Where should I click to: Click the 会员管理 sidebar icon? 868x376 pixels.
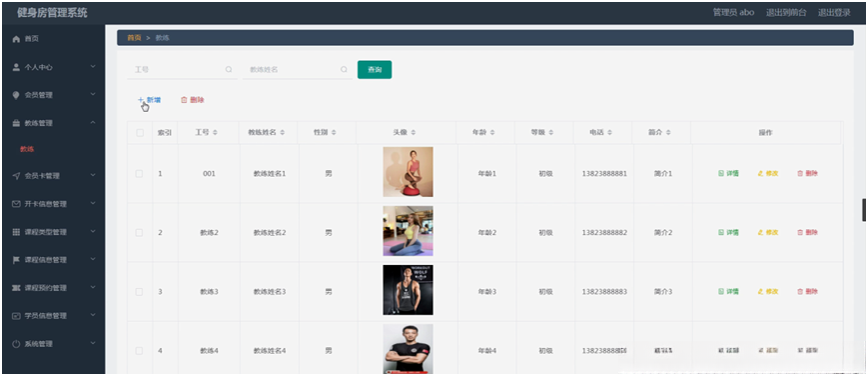click(16, 95)
